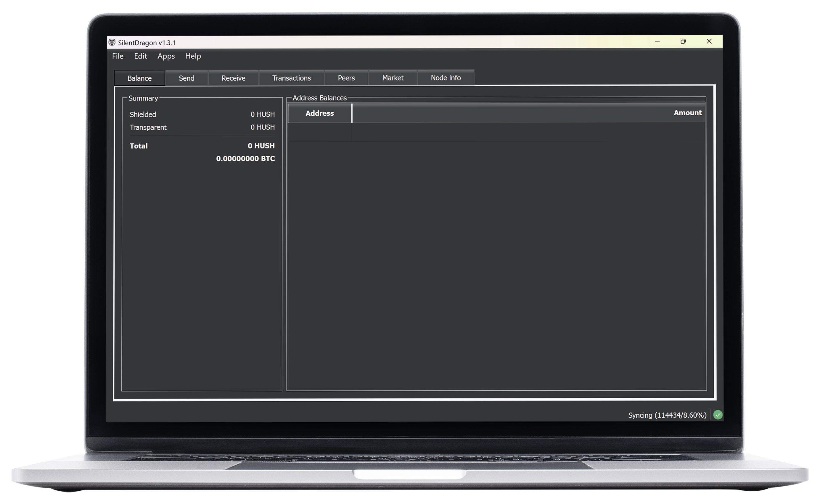Open the Edit menu

pyautogui.click(x=140, y=56)
